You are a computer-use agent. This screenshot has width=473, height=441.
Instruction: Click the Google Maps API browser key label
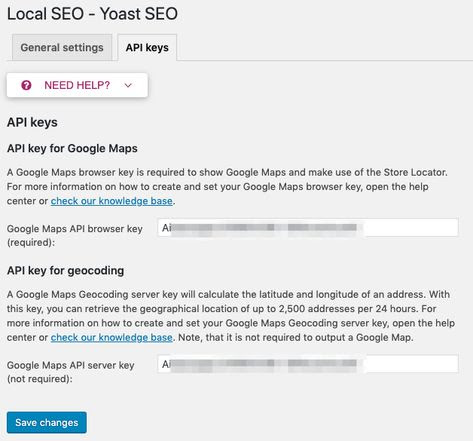75,235
